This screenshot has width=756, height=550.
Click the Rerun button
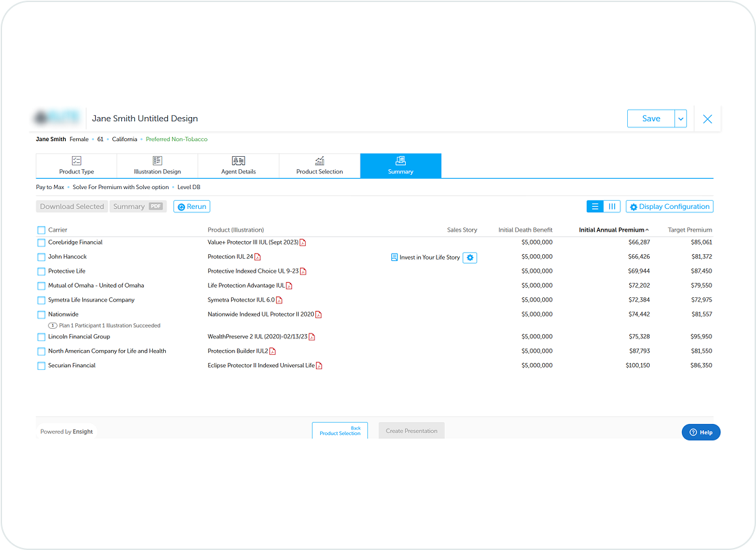192,207
